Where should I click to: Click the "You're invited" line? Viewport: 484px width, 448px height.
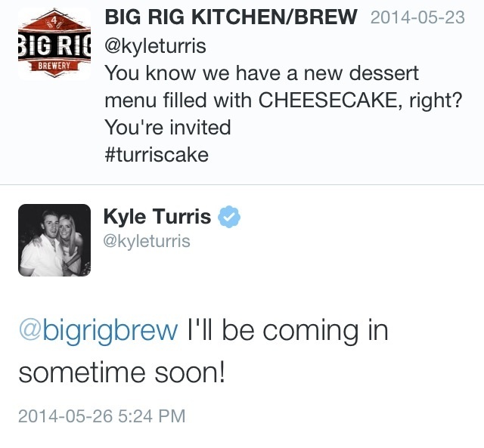tap(167, 127)
